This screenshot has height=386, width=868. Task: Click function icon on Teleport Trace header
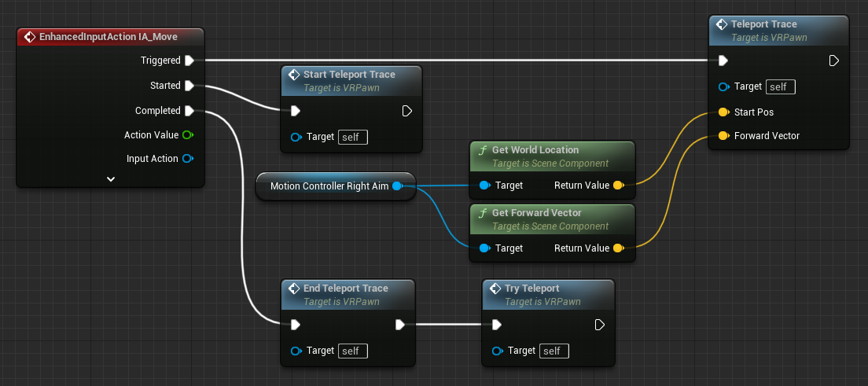tap(722, 24)
